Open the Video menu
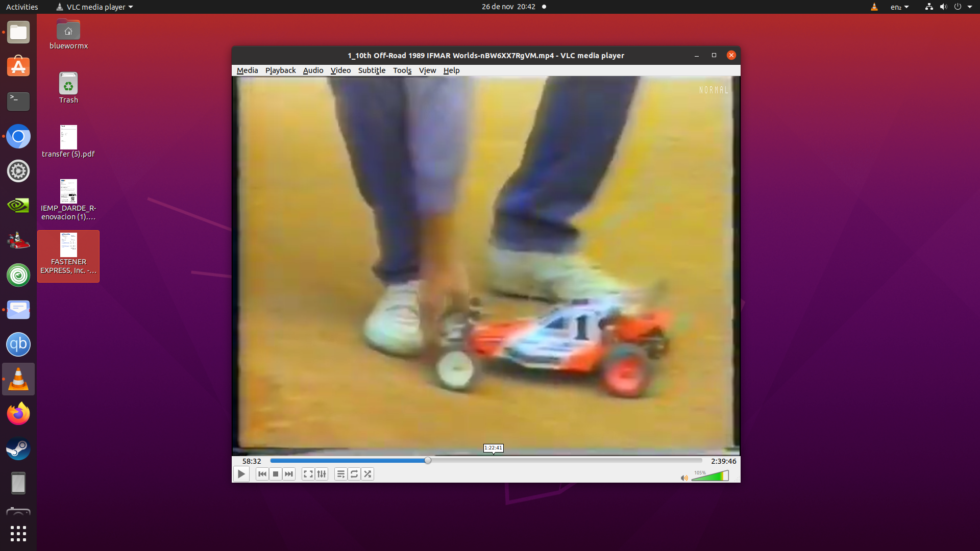 (340, 70)
